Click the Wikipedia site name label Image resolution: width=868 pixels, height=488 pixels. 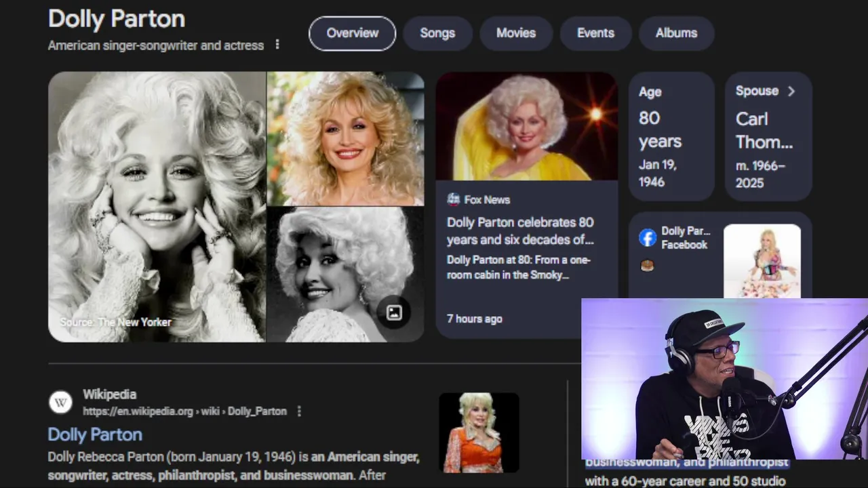click(110, 394)
